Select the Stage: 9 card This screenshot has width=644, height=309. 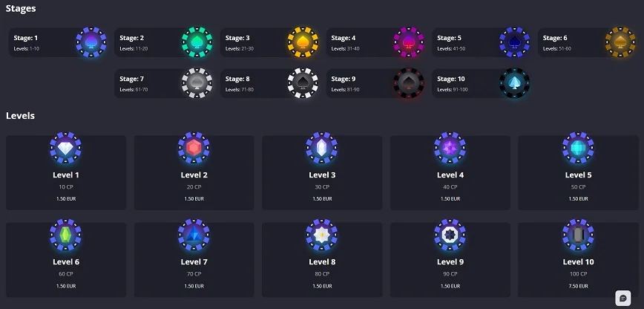coord(375,83)
